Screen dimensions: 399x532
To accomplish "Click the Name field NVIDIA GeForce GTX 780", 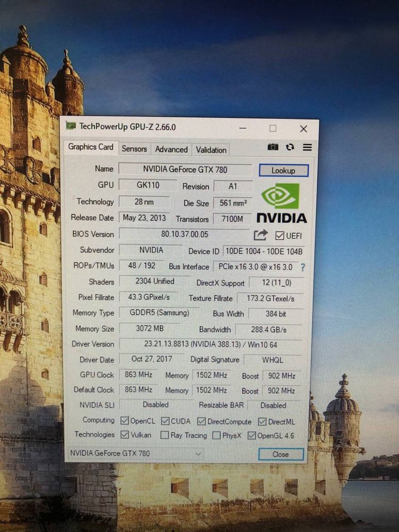I will [185, 169].
